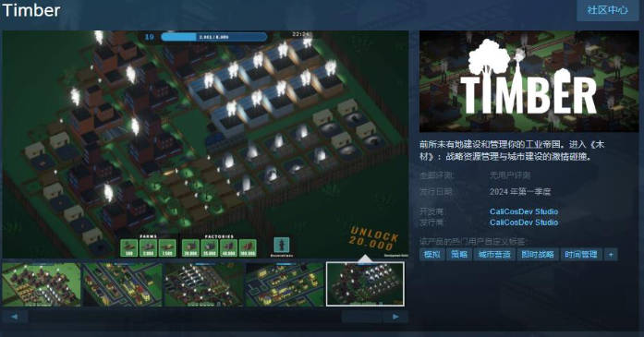This screenshot has height=337, width=644.
Task: Select the 策略 tag
Action: click(459, 255)
